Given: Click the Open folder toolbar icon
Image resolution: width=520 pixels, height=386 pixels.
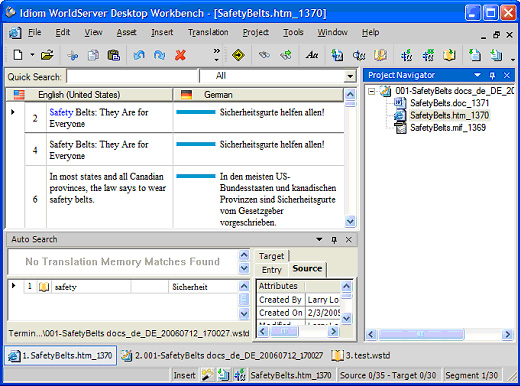Looking at the screenshot, I should pos(47,55).
